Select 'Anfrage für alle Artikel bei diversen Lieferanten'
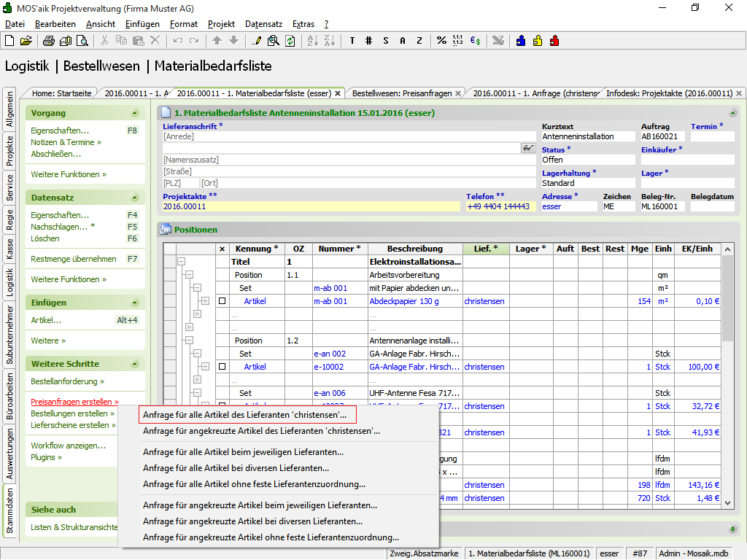This screenshot has width=747, height=560. pyautogui.click(x=236, y=468)
